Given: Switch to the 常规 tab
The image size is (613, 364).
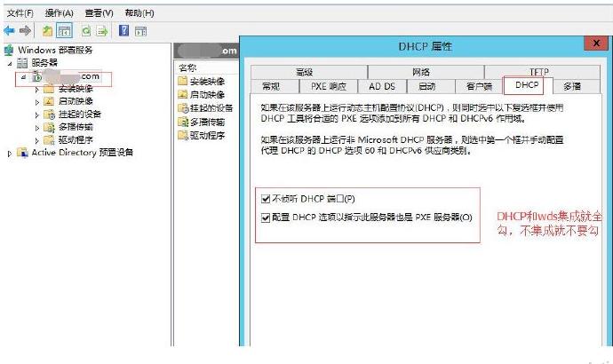Looking at the screenshot, I should coord(275,86).
